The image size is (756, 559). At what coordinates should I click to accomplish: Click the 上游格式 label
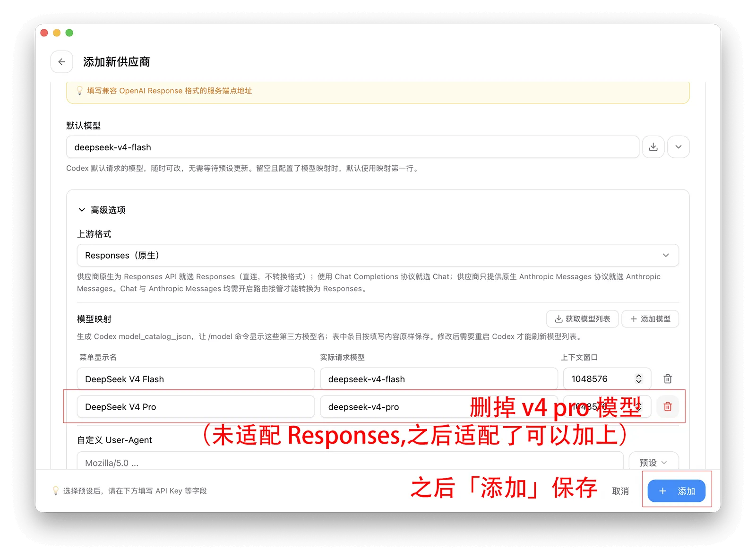pyautogui.click(x=94, y=234)
